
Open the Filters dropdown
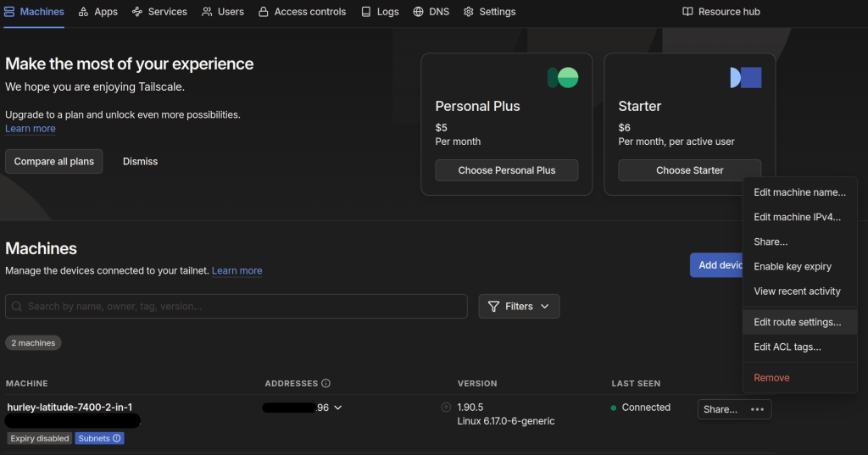click(519, 306)
